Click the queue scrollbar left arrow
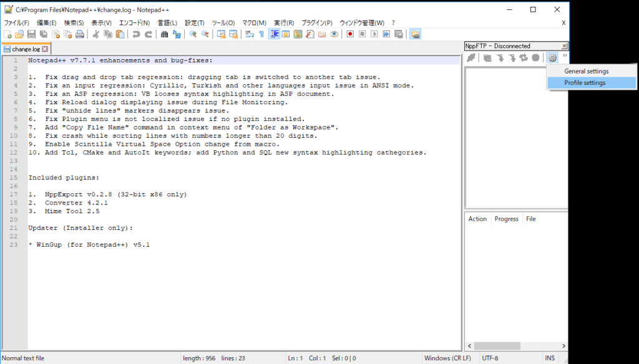Screen dimensions: 639x364 [469, 346]
